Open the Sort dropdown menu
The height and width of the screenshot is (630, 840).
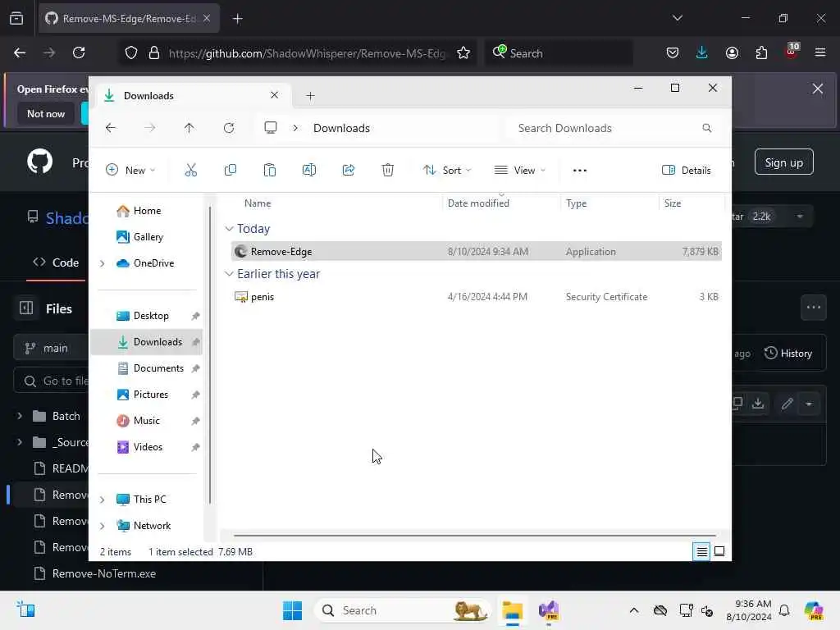click(x=447, y=171)
